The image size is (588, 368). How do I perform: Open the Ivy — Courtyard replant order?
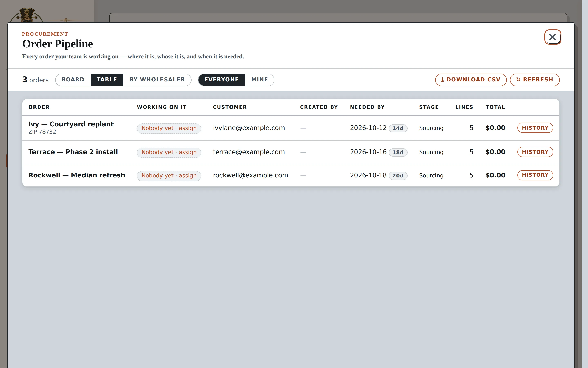coord(71,124)
